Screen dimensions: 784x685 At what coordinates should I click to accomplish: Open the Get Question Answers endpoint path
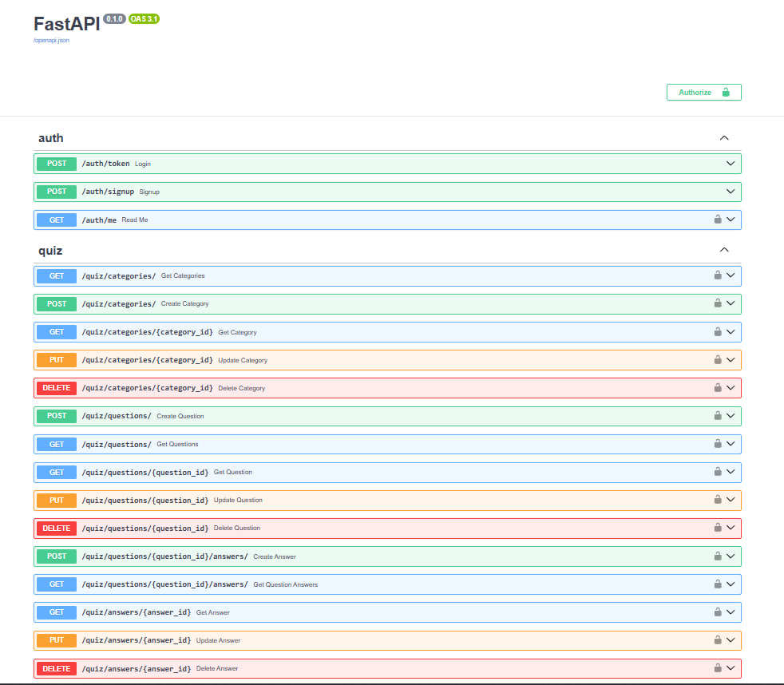pos(164,584)
